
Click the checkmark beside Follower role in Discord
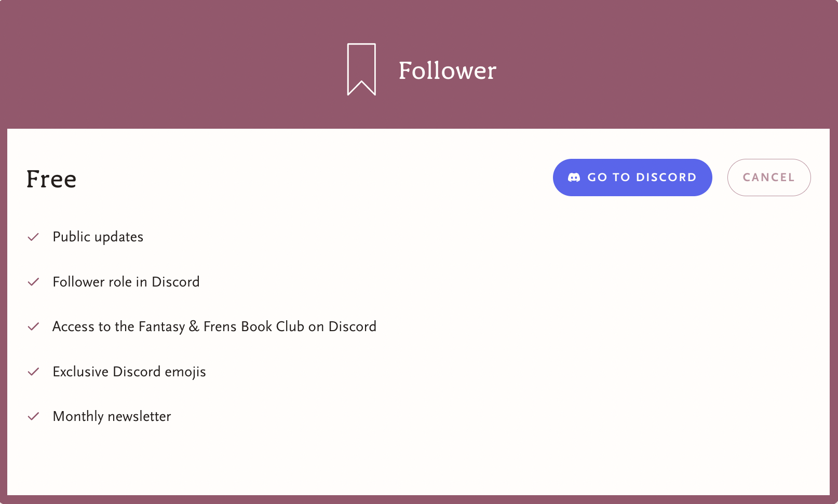coord(33,282)
